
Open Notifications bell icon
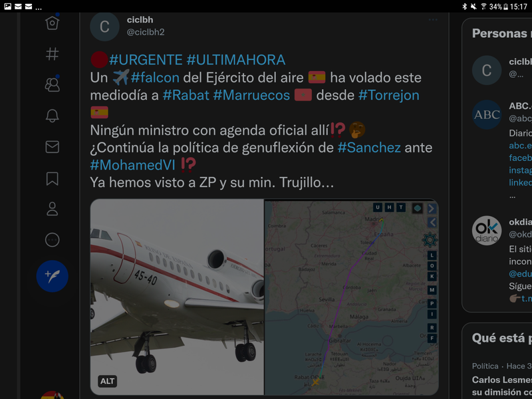click(x=53, y=116)
